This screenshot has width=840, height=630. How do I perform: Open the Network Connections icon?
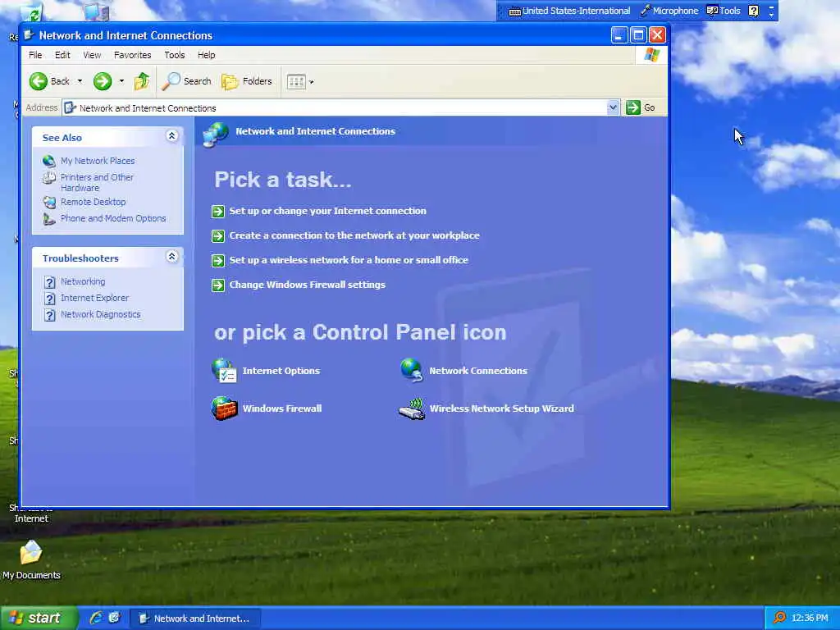(x=412, y=371)
